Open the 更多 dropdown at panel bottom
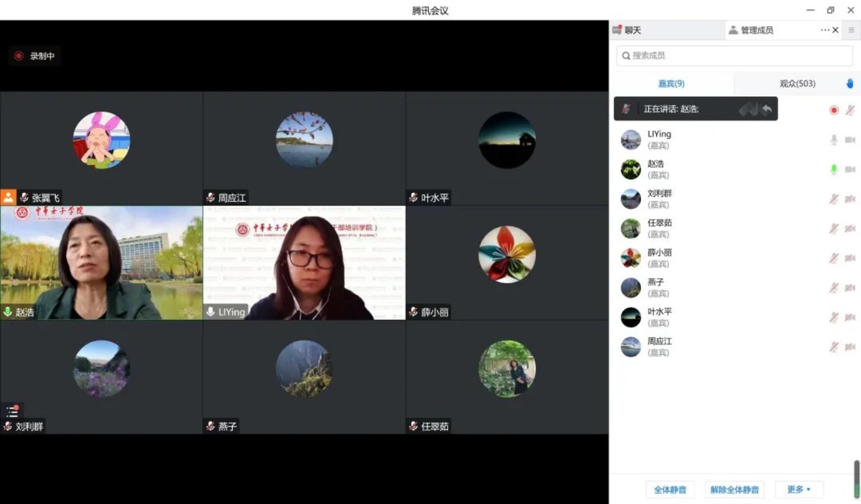 pyautogui.click(x=799, y=489)
